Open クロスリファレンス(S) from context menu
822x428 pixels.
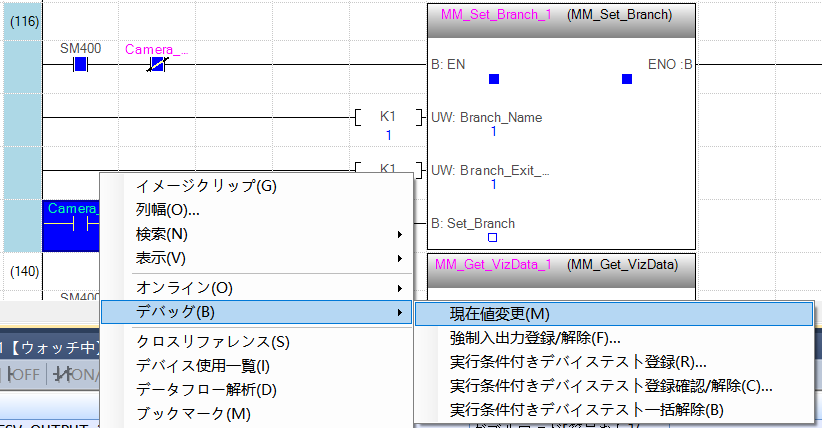pos(212,342)
